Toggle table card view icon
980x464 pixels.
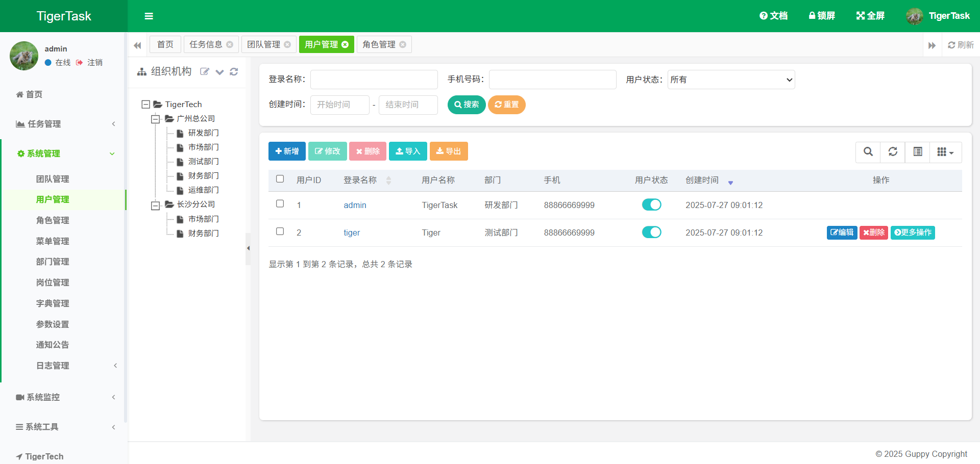(x=917, y=152)
